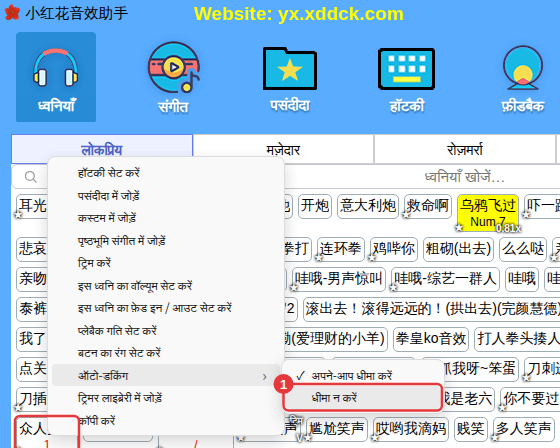Play the 贱笑 sound
Screen dimensions: 560x448
click(x=470, y=429)
